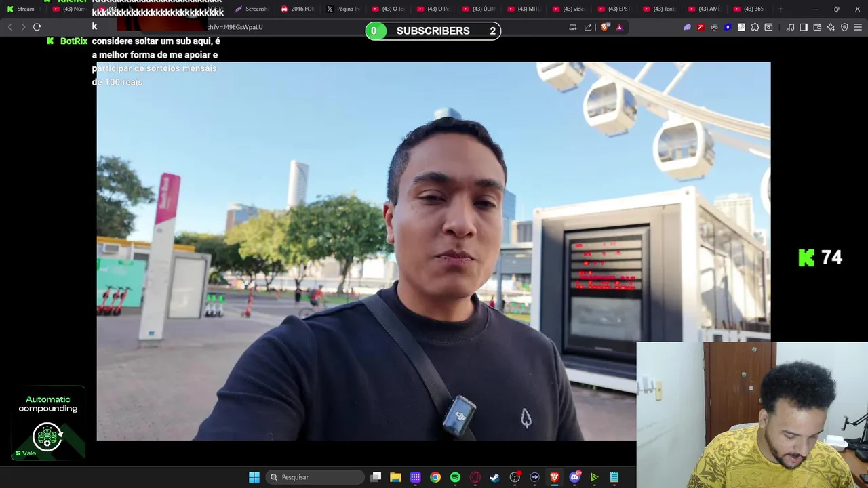Switch to the '(43) MITO' YouTube tab
Image resolution: width=868 pixels, height=488 pixels.
click(524, 9)
